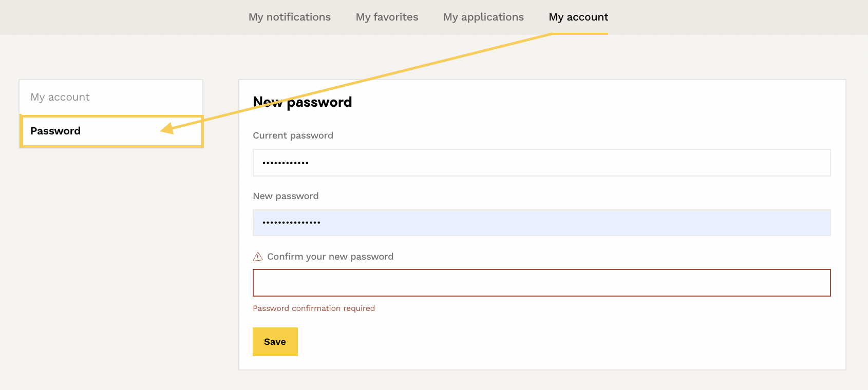Click the long yellow diagonal annotation line

411,69
